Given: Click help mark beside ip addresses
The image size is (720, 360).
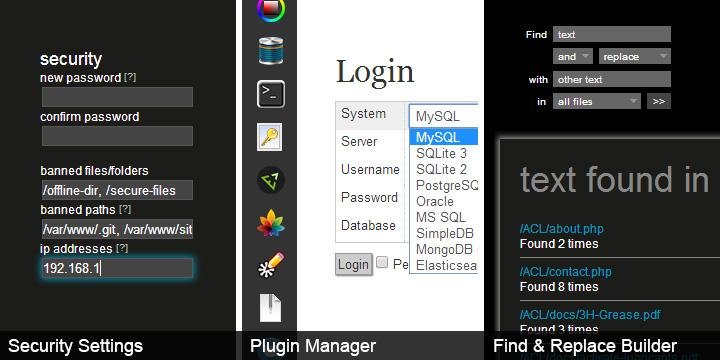Looking at the screenshot, I should click(x=122, y=248).
